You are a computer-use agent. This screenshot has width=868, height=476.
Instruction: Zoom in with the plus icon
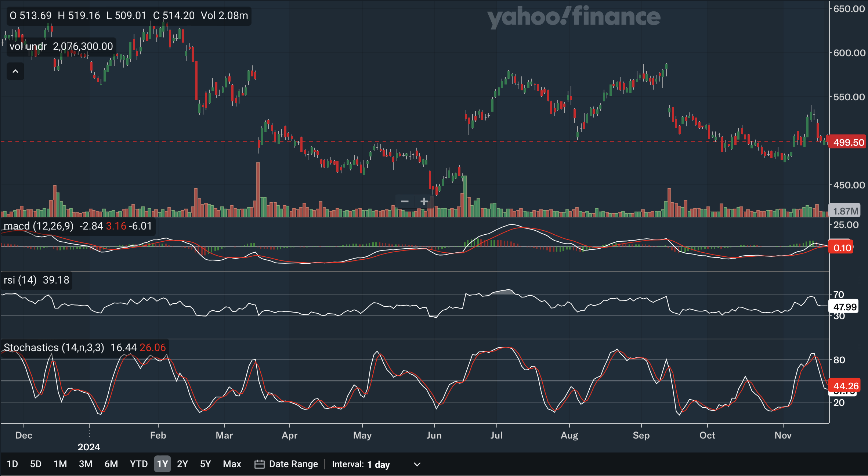424,201
